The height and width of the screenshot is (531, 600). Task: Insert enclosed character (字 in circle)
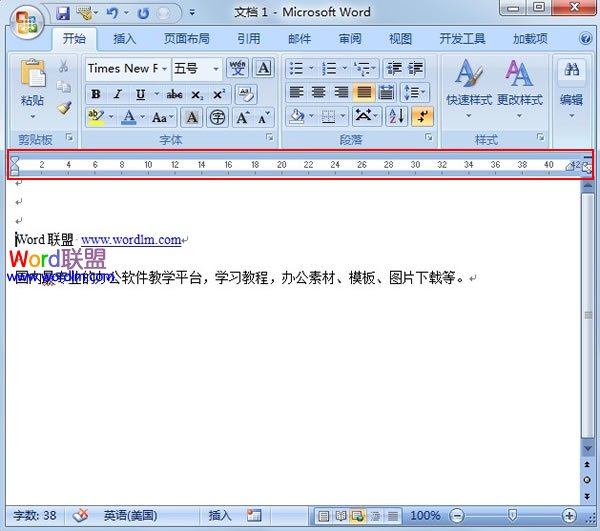[217, 117]
